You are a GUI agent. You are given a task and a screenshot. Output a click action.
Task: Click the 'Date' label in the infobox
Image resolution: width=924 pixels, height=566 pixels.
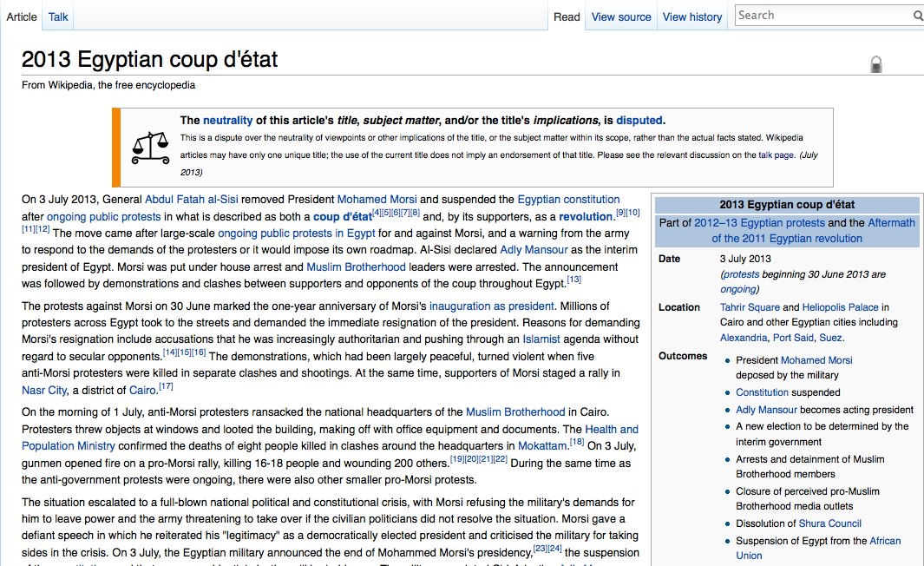(670, 259)
